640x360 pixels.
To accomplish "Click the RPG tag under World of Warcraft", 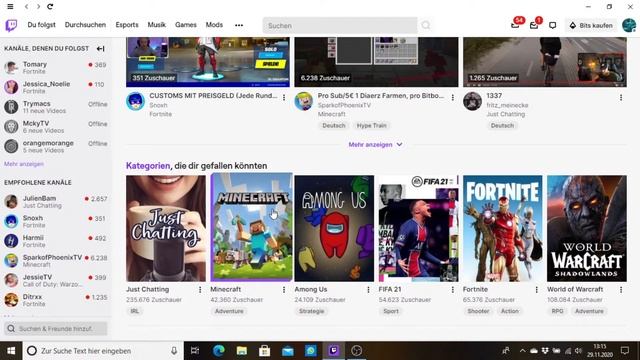I will point(558,311).
